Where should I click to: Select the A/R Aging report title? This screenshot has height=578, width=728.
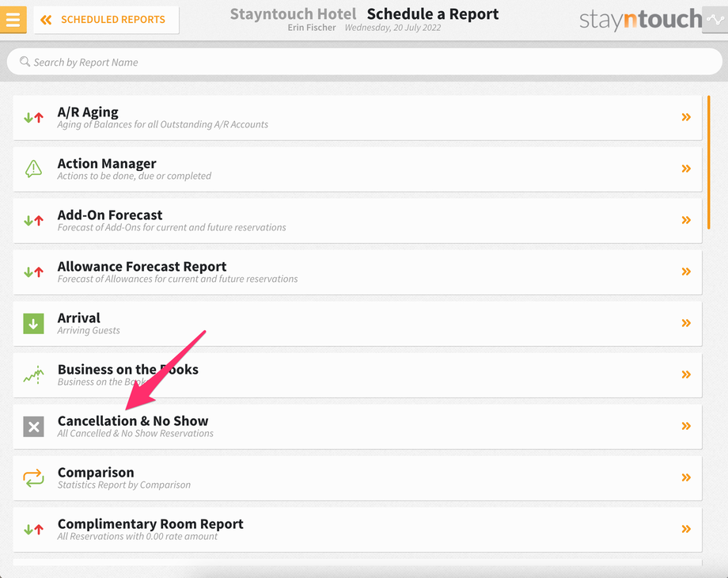[x=88, y=112]
